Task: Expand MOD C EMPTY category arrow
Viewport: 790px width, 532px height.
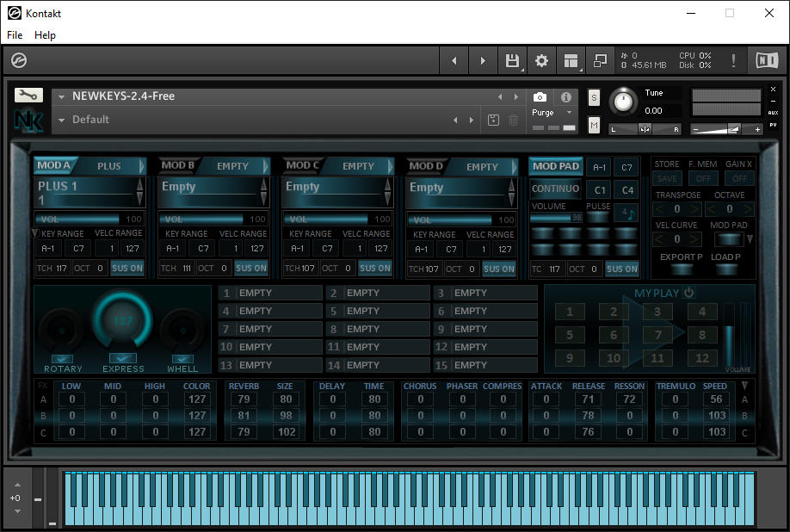Action: pyautogui.click(x=390, y=166)
